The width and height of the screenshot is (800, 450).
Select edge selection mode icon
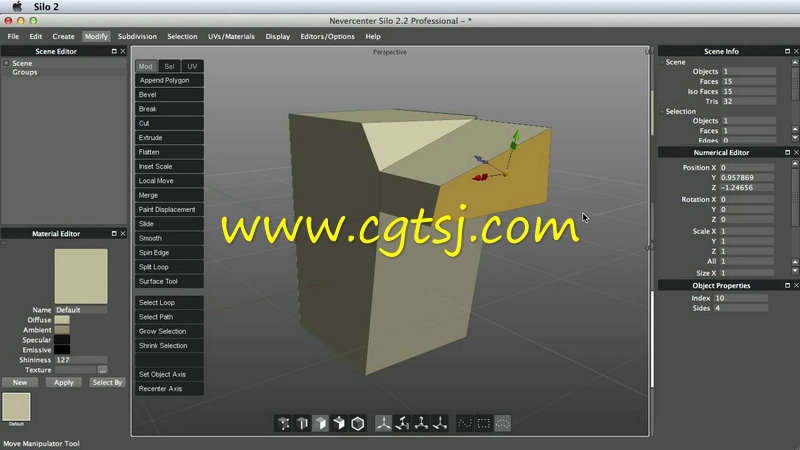coord(302,423)
